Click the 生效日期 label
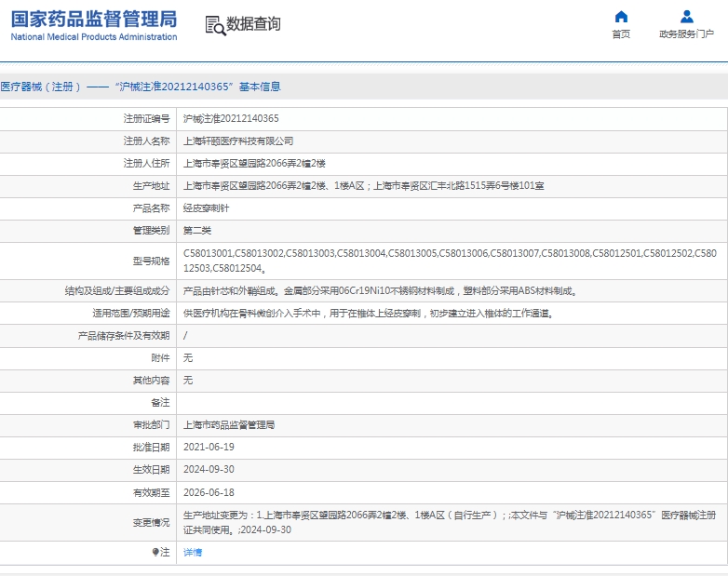 point(152,470)
